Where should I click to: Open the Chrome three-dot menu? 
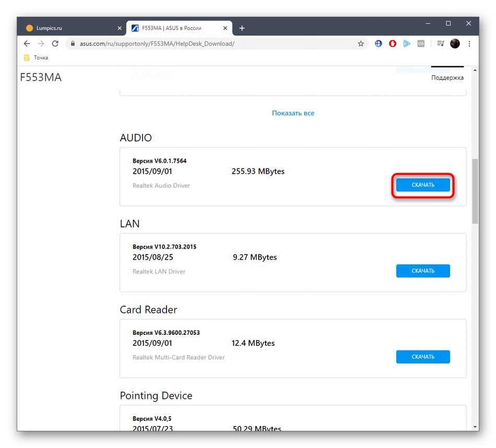click(469, 44)
